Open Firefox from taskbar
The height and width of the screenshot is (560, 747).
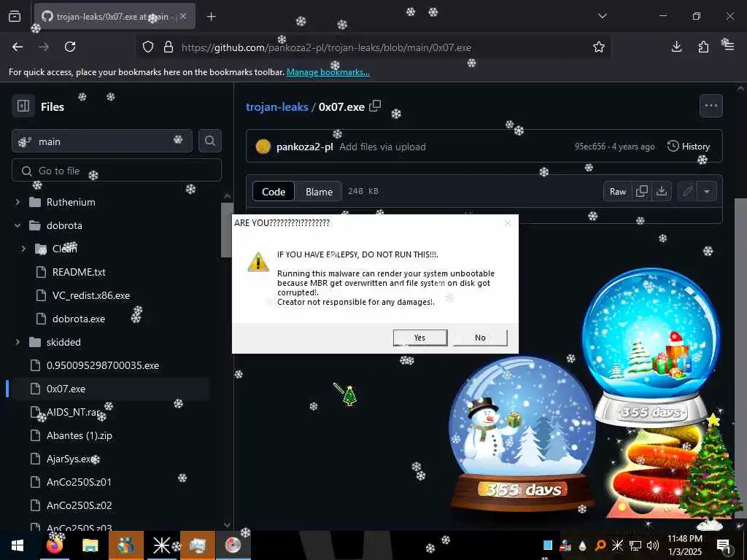point(54,545)
